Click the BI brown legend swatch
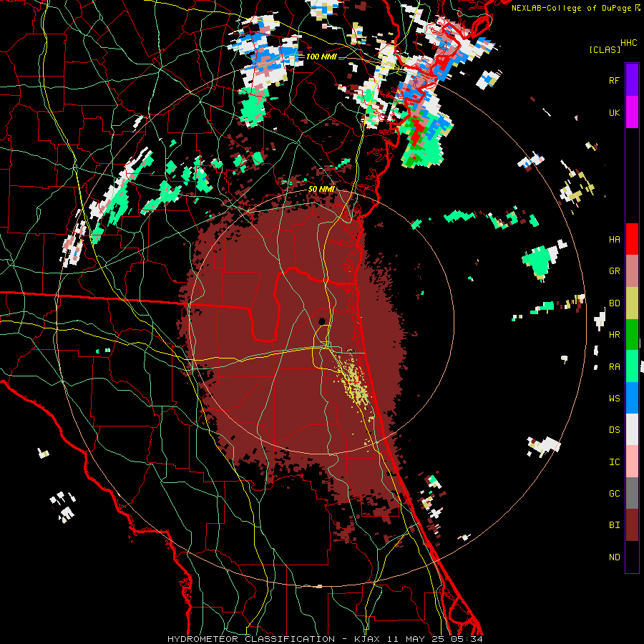Image resolution: width=644 pixels, height=644 pixels. tap(632, 525)
